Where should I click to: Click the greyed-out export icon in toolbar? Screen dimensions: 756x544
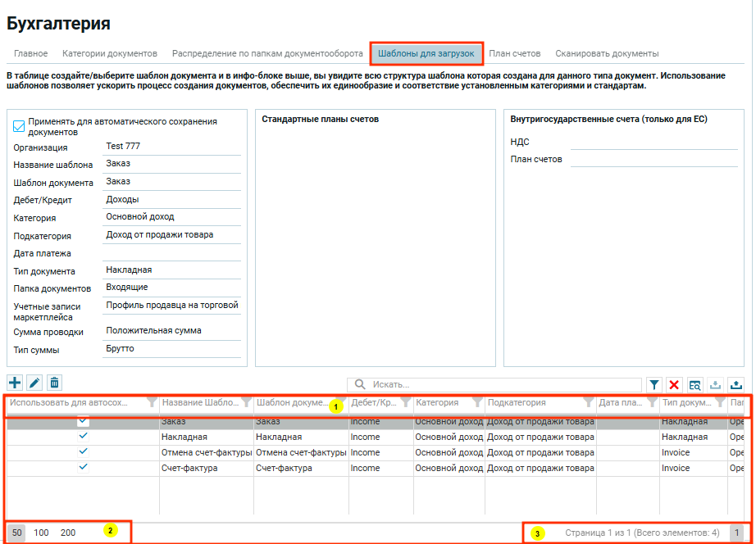[715, 385]
